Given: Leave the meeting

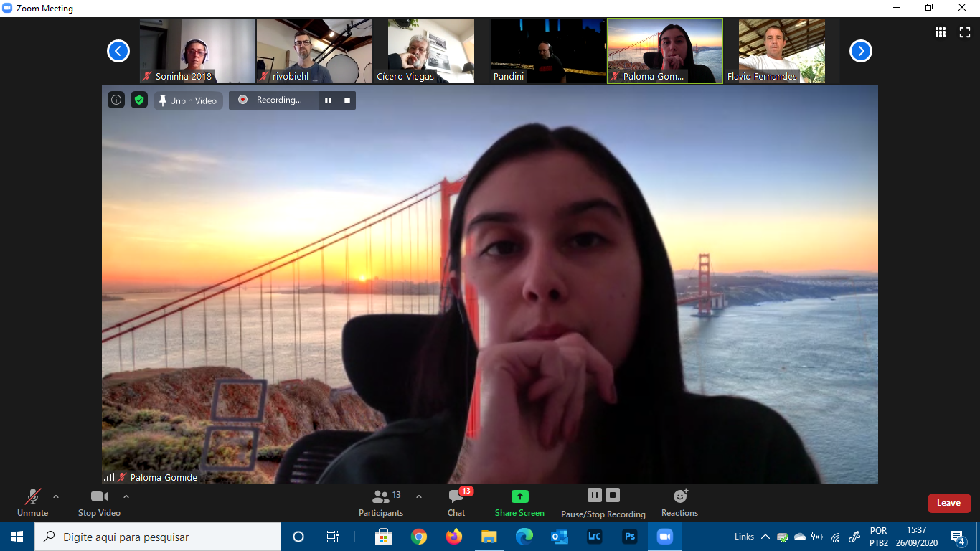Looking at the screenshot, I should [x=948, y=503].
